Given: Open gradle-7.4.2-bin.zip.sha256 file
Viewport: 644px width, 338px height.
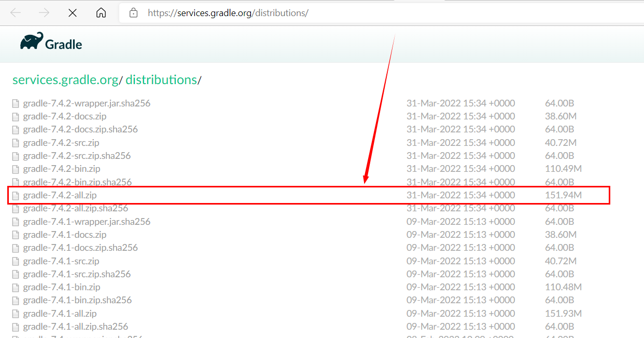Looking at the screenshot, I should [77, 182].
